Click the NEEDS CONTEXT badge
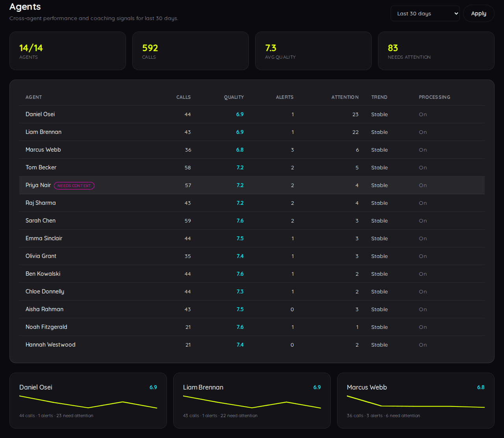This screenshot has width=504, height=438. tap(74, 186)
